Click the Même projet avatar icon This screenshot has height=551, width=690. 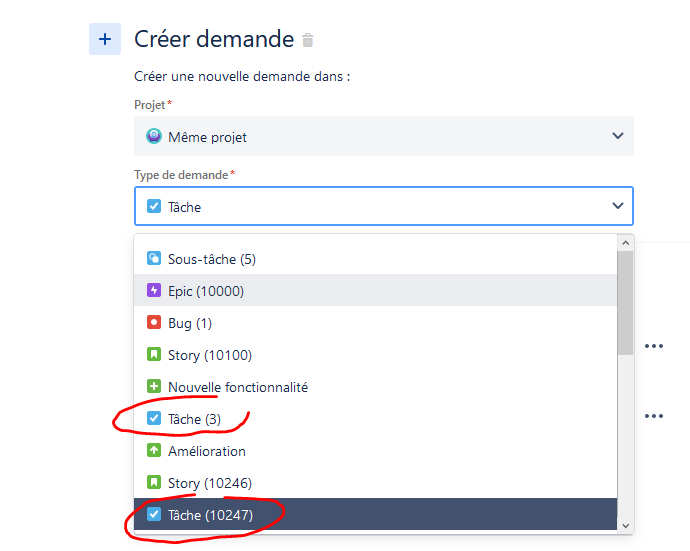154,136
